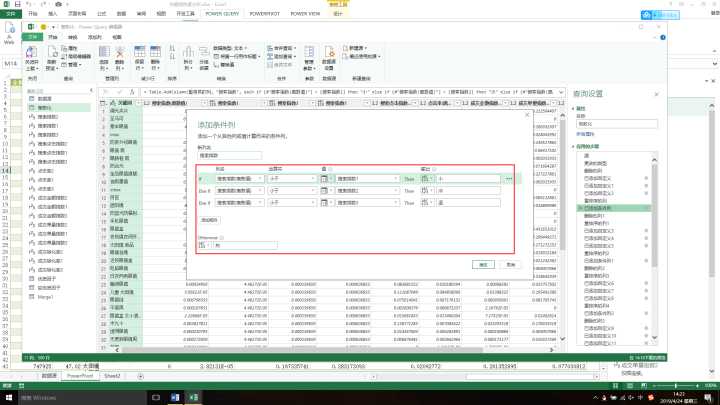Expand value dropdown in third condition row
The height and width of the screenshot is (405, 720).
tap(393, 202)
